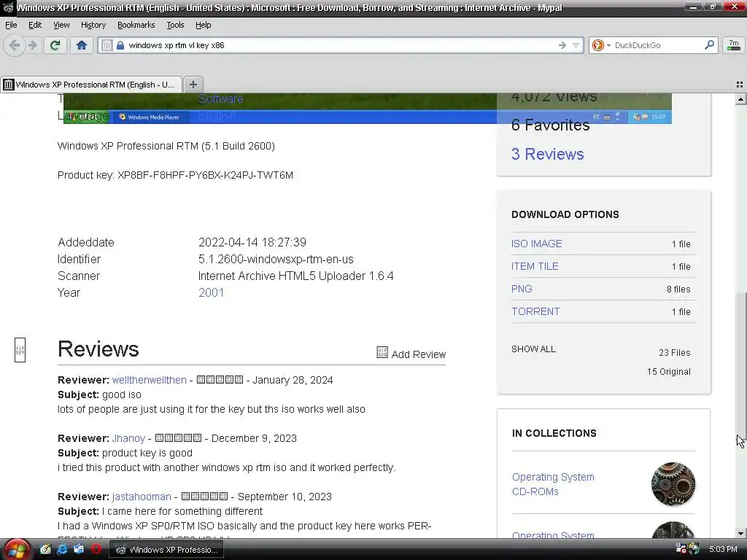Screen dimensions: 747x560
Task: Click the gears collection thumbnail
Action: tap(673, 484)
